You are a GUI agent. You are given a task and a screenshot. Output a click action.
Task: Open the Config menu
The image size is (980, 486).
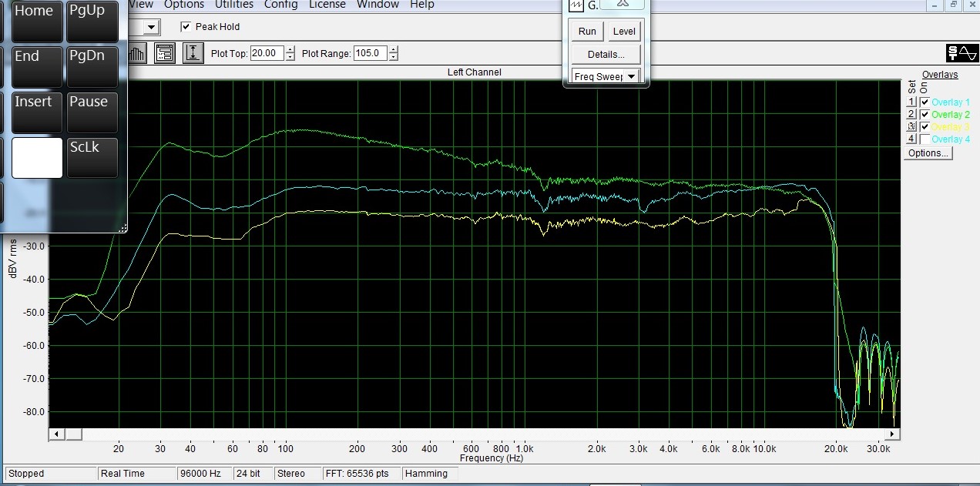[280, 5]
